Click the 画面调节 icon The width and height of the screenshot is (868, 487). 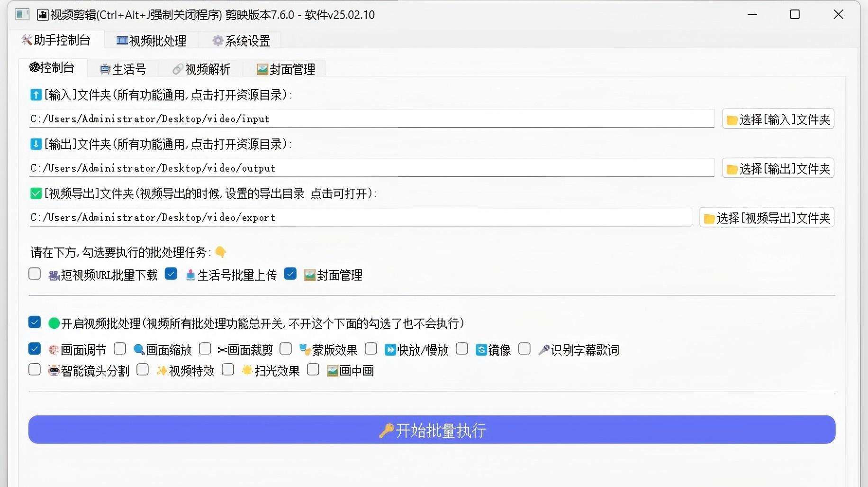point(54,350)
